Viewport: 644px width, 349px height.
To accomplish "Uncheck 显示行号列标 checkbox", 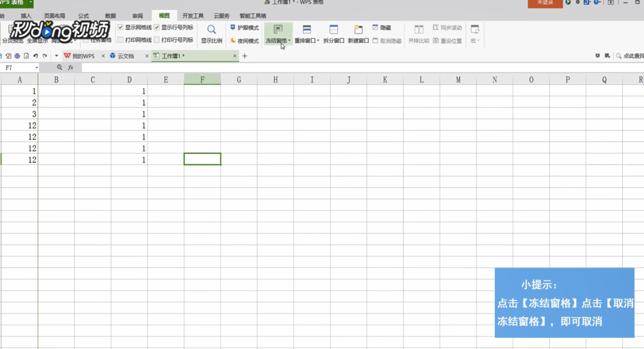I will [x=156, y=28].
